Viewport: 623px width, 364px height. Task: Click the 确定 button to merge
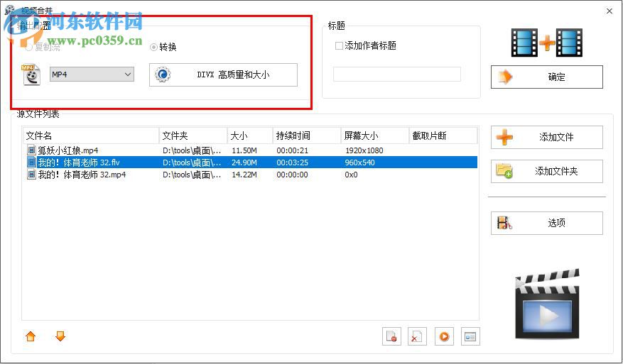(x=547, y=77)
